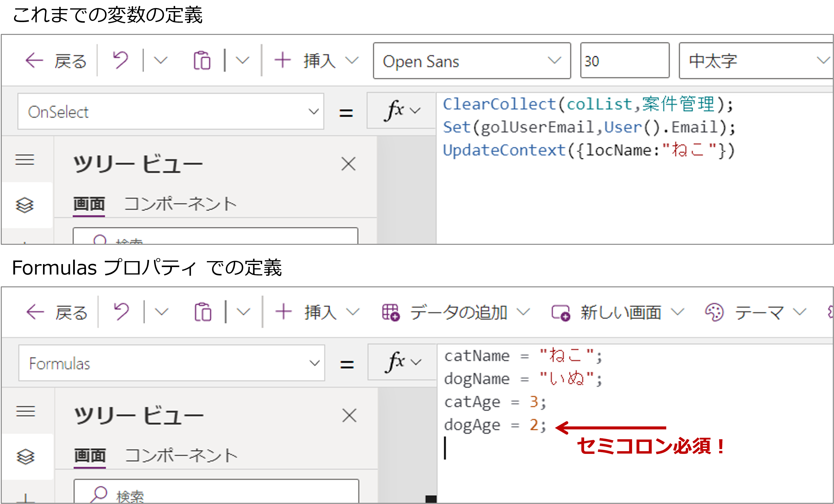
Task: Open paste options chevron in bottom toolbar
Action: click(243, 312)
